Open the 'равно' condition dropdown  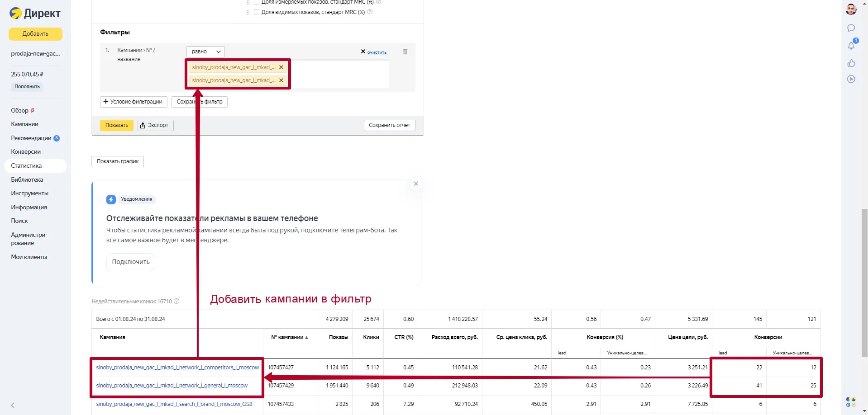coord(205,52)
